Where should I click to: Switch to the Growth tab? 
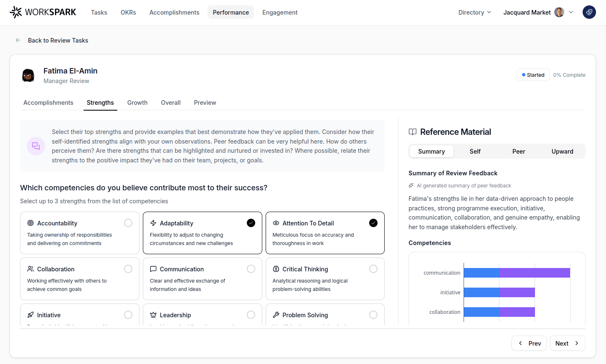tap(137, 102)
